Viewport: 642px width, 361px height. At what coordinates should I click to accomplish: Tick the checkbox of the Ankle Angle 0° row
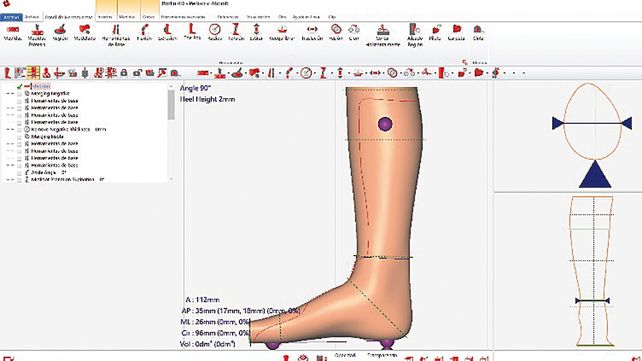(x=19, y=172)
